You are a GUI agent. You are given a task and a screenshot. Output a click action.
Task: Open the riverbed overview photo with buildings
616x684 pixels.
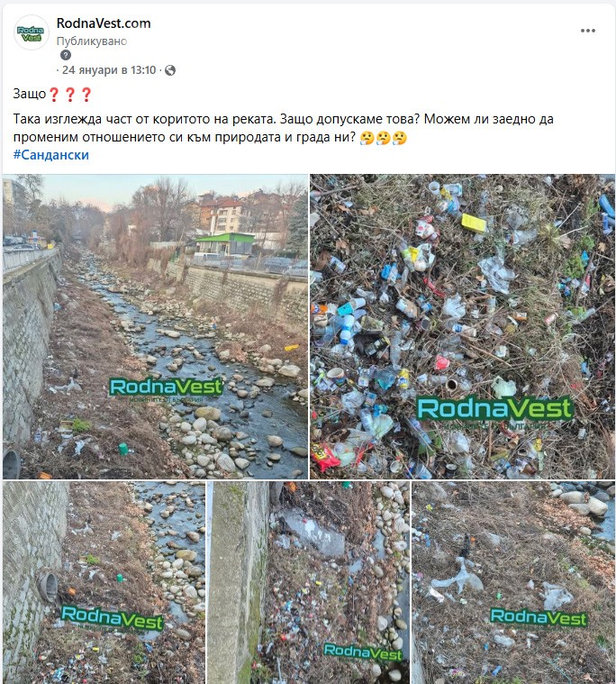[x=155, y=326]
